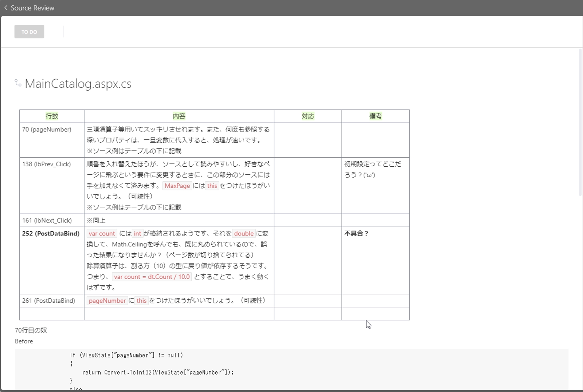The width and height of the screenshot is (583, 392).
Task: Select the '161 (lbNext_Click)' cell
Action: coord(52,220)
